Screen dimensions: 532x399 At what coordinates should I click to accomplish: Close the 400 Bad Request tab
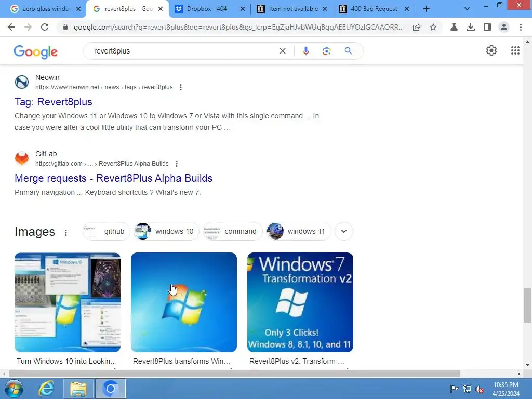406,9
